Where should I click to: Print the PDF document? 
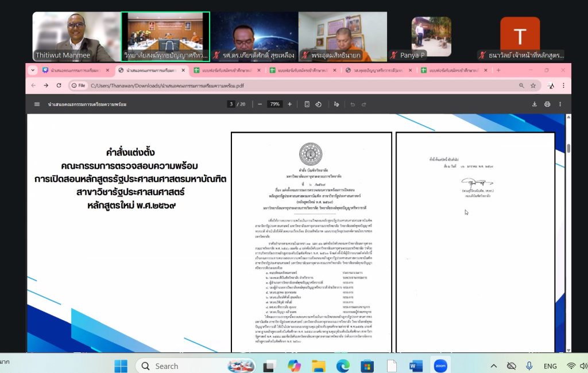pyautogui.click(x=547, y=104)
